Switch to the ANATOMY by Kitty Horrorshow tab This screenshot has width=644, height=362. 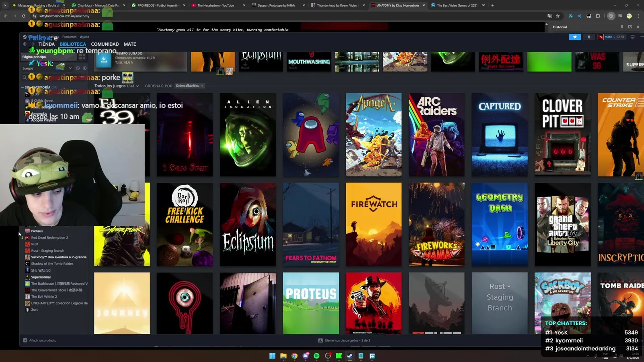(x=397, y=5)
